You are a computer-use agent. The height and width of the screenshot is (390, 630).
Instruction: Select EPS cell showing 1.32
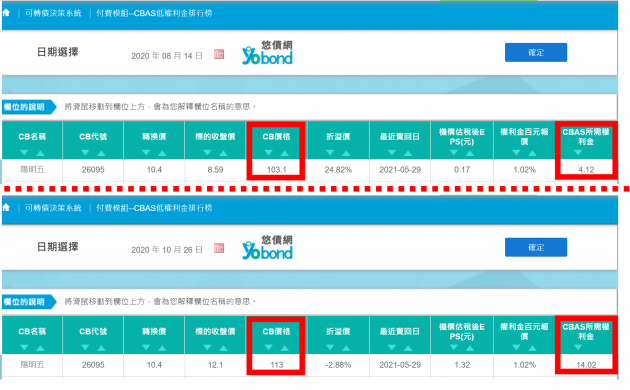coord(462,365)
